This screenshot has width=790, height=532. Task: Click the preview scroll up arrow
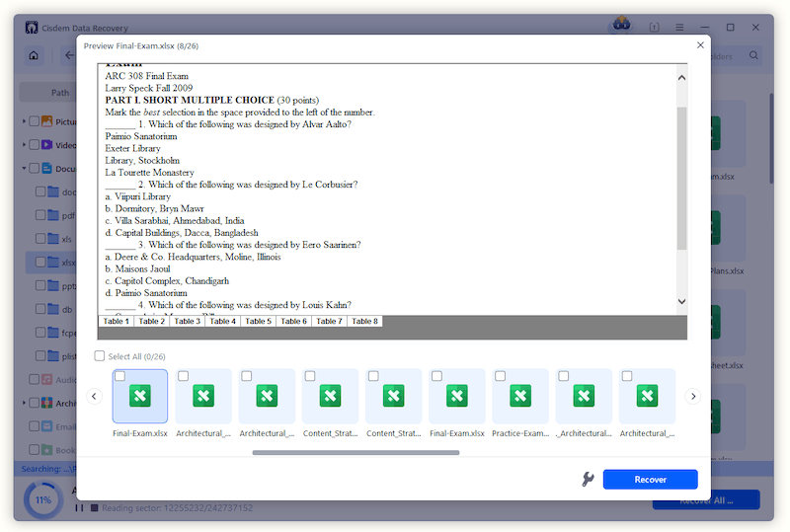[681, 78]
